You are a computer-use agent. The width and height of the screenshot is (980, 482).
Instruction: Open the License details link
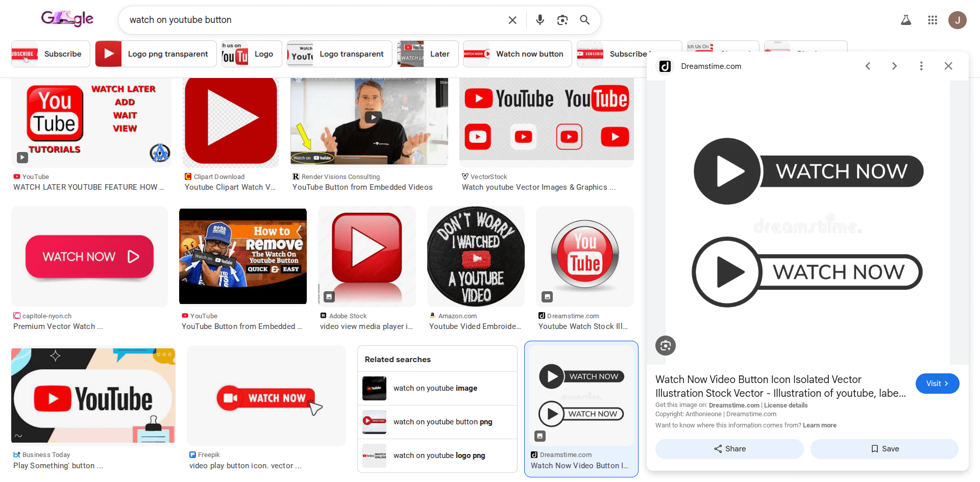pos(786,405)
